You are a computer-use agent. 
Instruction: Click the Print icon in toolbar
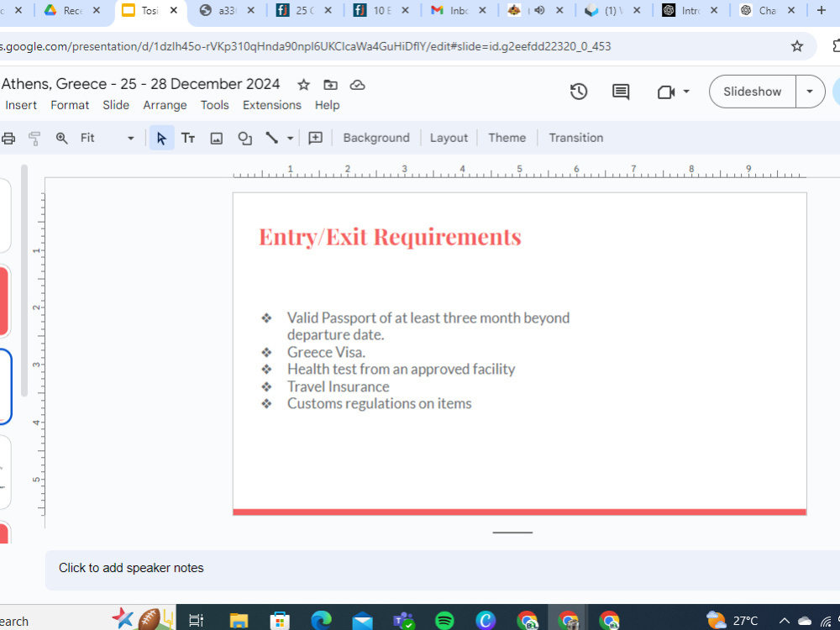point(8,139)
